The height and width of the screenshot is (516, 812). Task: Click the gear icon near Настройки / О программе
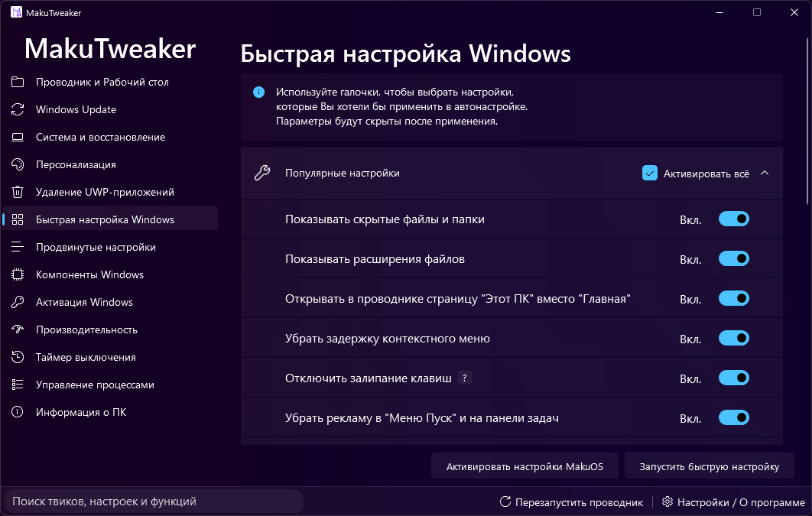tap(667, 501)
